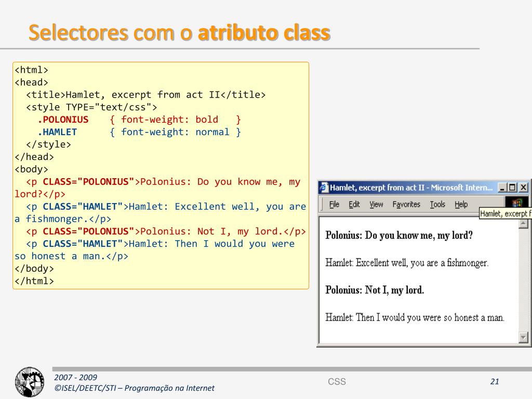The image size is (532, 399).
Task: Click the browser scrollbar down arrow
Action: click(x=523, y=337)
